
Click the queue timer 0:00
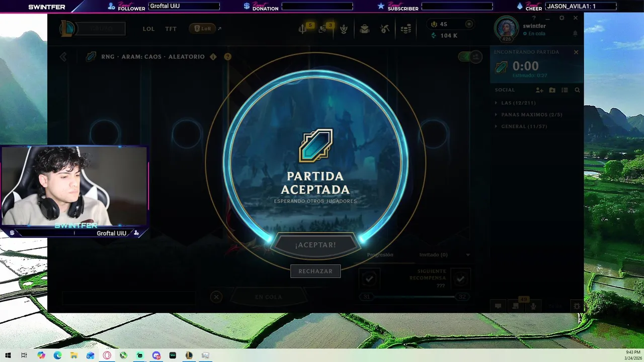(525, 66)
